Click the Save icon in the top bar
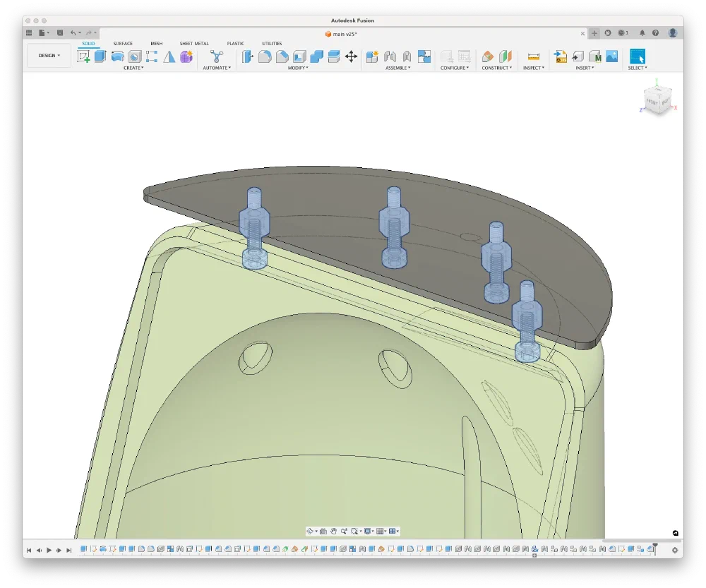 [x=59, y=32]
